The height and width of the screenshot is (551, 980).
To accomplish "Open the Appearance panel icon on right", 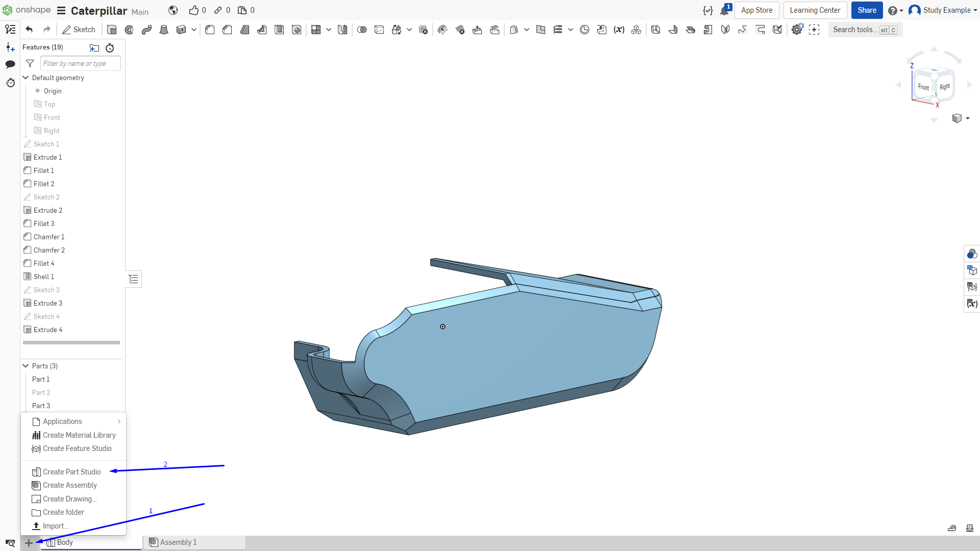I will [972, 254].
